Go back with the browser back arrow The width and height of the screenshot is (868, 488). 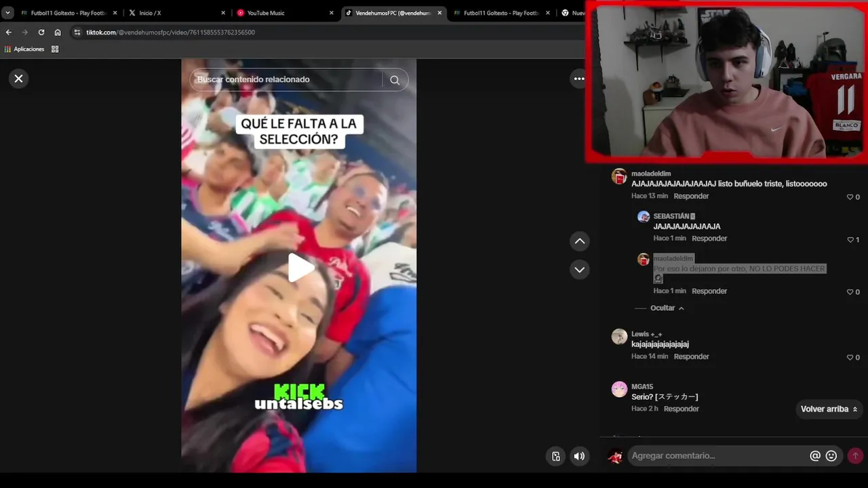pyautogui.click(x=9, y=32)
